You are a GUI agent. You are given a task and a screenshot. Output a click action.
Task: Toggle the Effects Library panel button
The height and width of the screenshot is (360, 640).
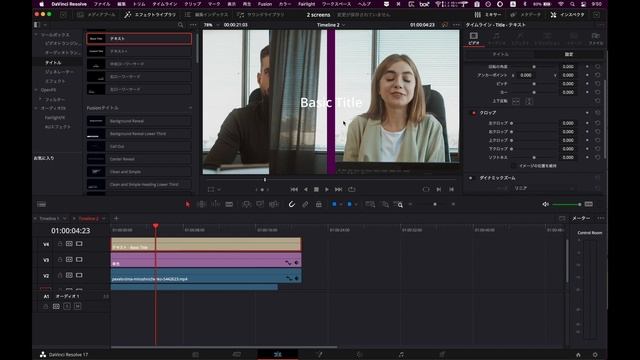click(x=150, y=15)
